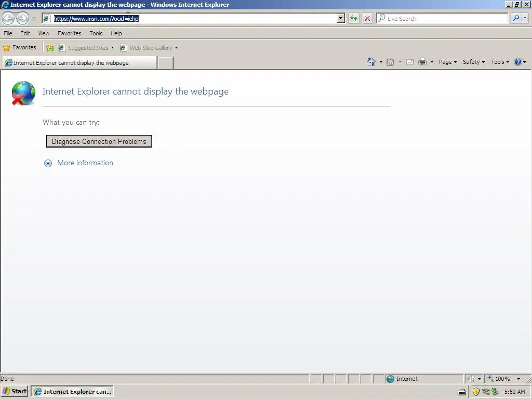Viewport: 532px width, 399px height.
Task: Click the network connection tray icon
Action: pos(486,392)
